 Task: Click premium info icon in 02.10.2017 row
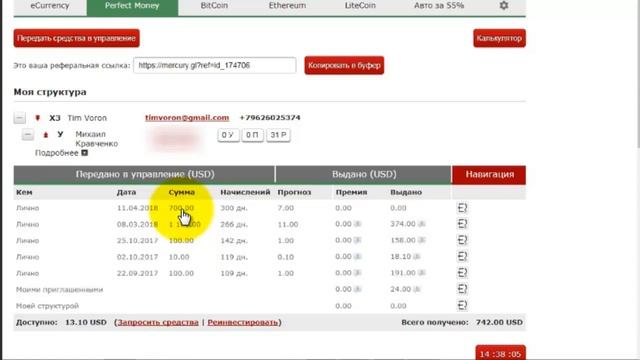click(x=358, y=256)
